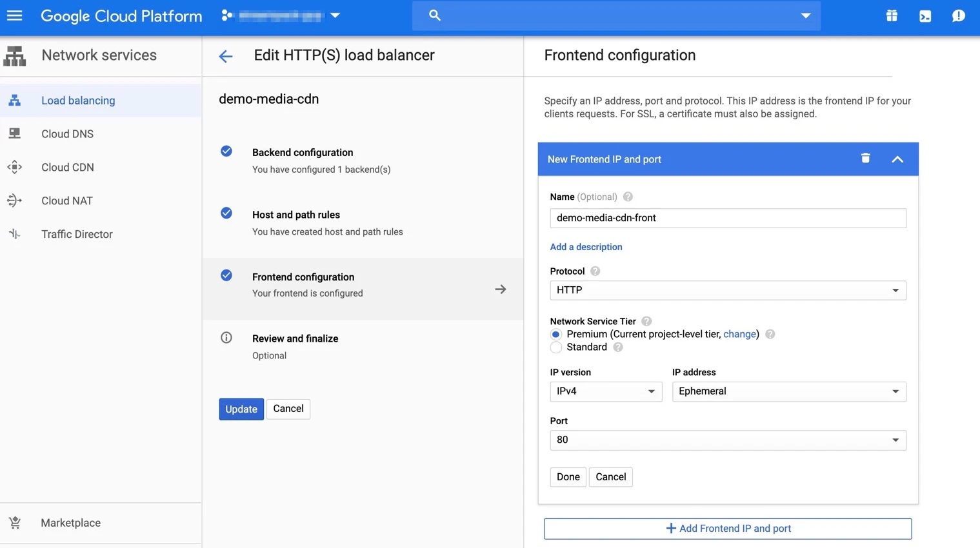Open the Review and finalize step

[363, 347]
